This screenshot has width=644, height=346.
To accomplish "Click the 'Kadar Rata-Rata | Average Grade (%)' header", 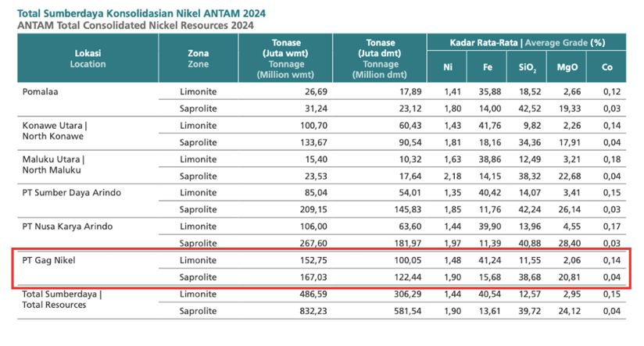I will [527, 42].
